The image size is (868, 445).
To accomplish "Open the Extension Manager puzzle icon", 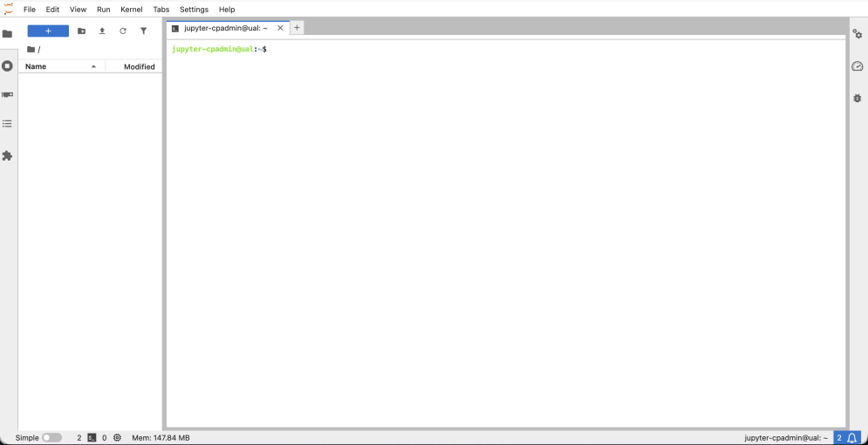I will point(7,156).
